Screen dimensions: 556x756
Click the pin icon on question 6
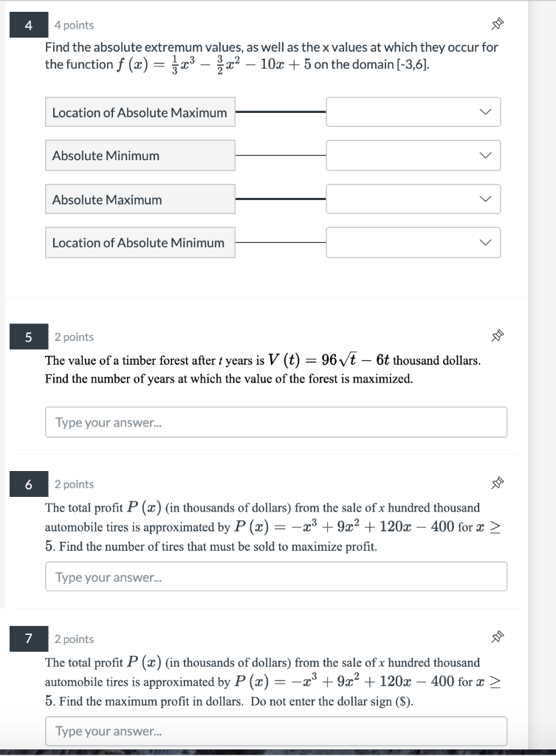pyautogui.click(x=497, y=482)
